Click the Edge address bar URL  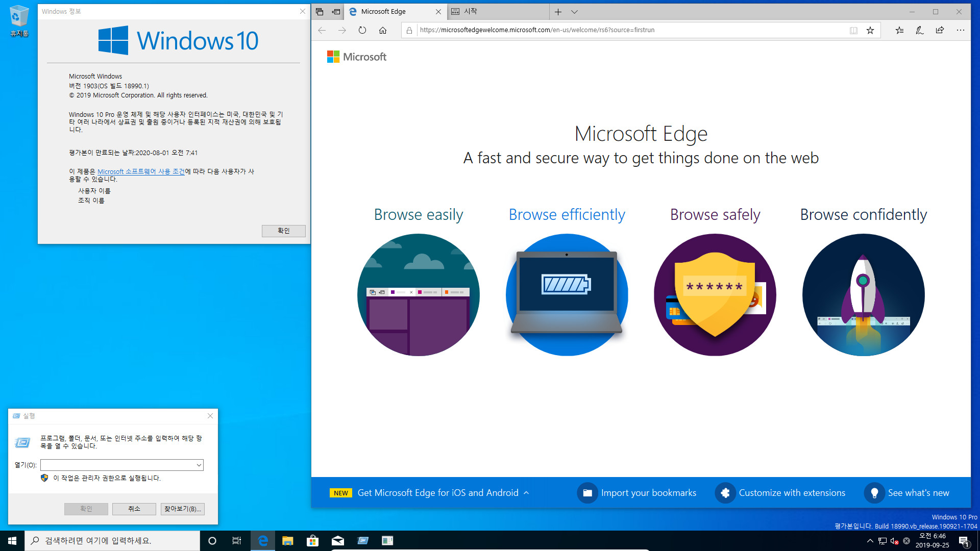click(x=537, y=30)
